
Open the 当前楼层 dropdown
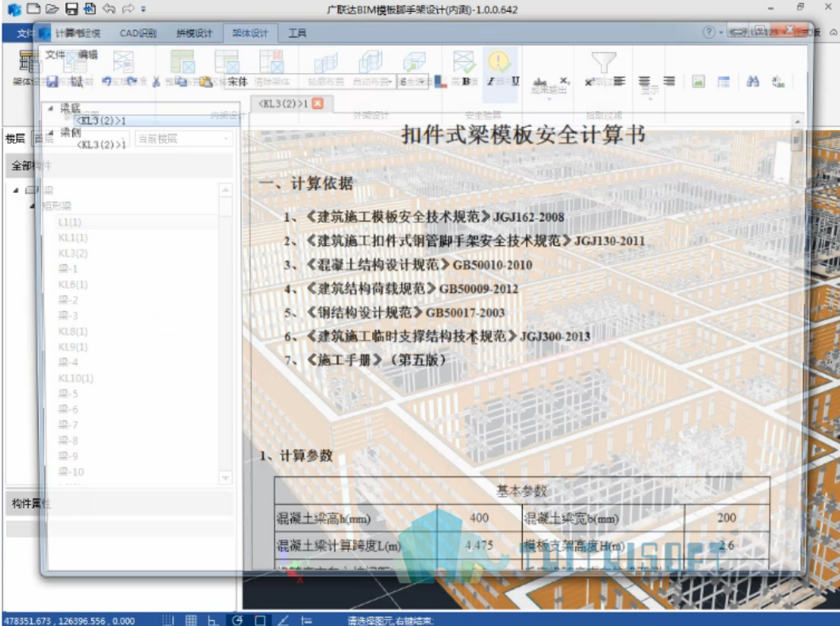click(x=183, y=139)
